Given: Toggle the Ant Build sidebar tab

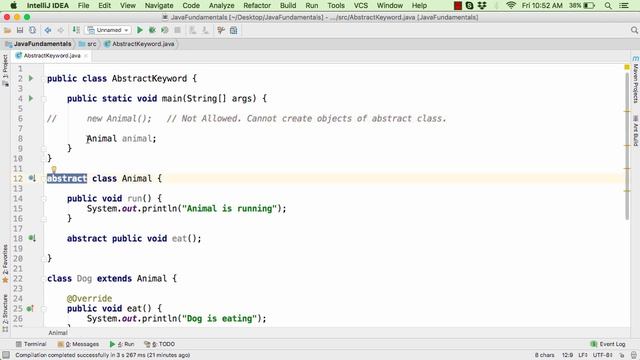Looking at the screenshot, I should pyautogui.click(x=635, y=131).
